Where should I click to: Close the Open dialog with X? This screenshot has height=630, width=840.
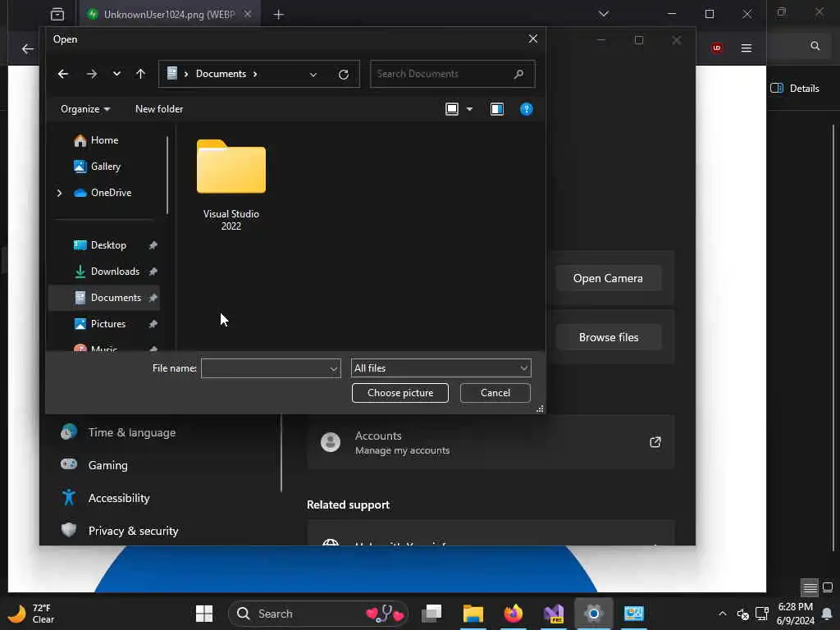532,39
